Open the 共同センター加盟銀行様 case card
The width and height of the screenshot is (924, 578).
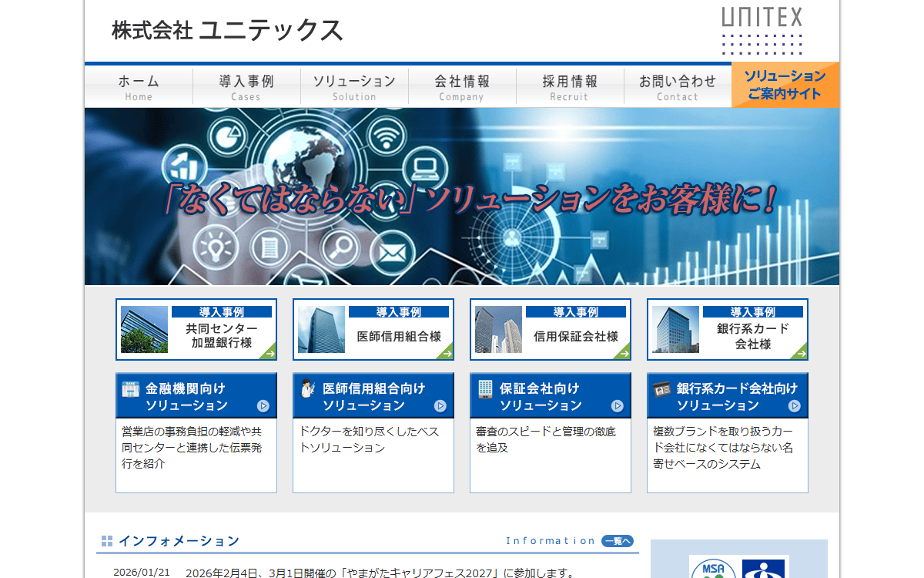click(196, 330)
